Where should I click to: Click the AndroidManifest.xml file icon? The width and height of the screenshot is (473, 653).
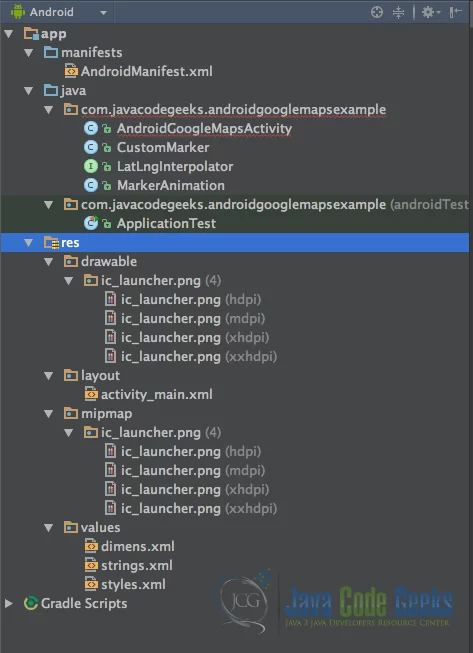coord(71,71)
